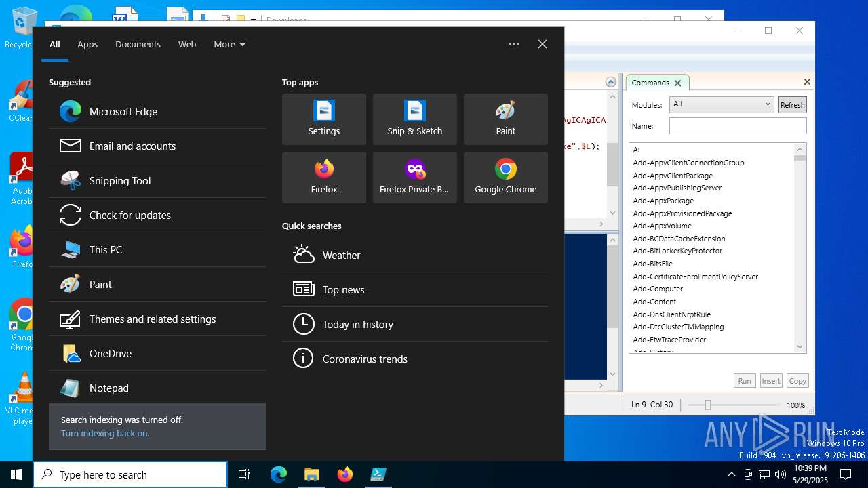This screenshot has height=488, width=868.
Task: Switch to the Apps search tab
Action: (x=87, y=44)
